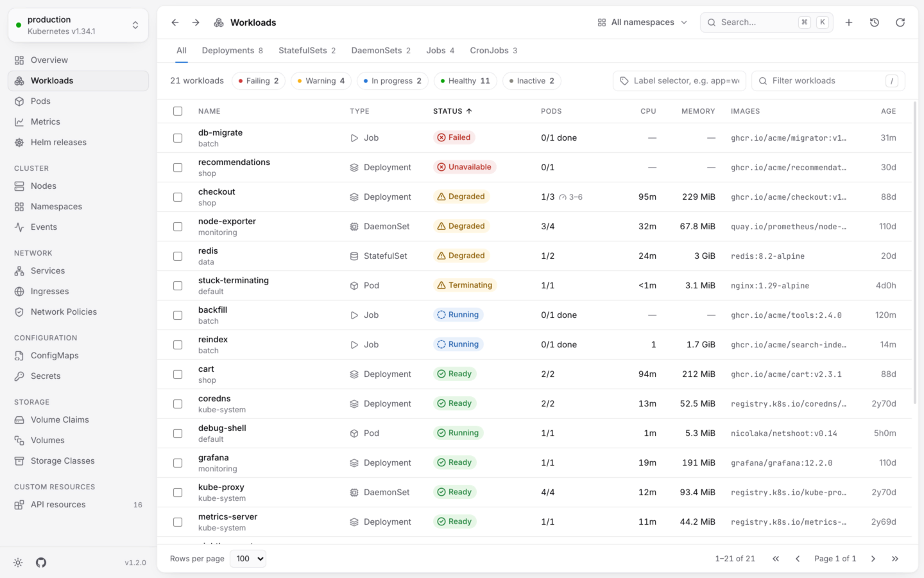Click the previous page chevron
The image size is (924, 578).
[x=798, y=559]
